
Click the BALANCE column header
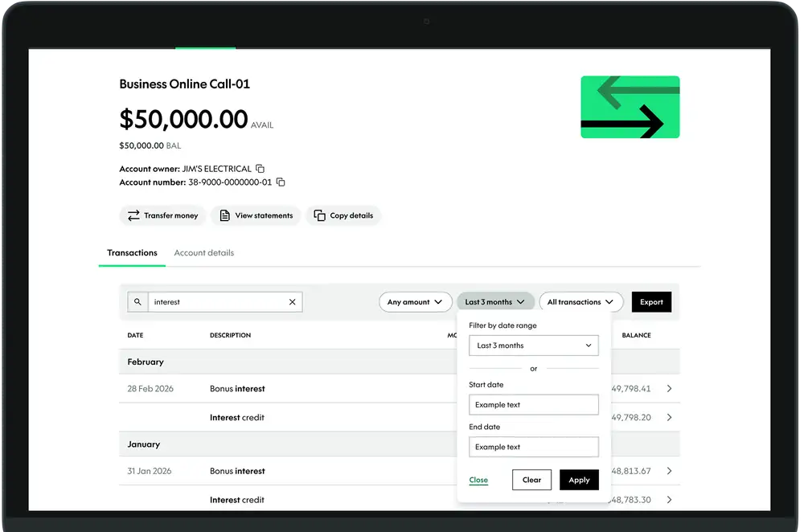(636, 335)
